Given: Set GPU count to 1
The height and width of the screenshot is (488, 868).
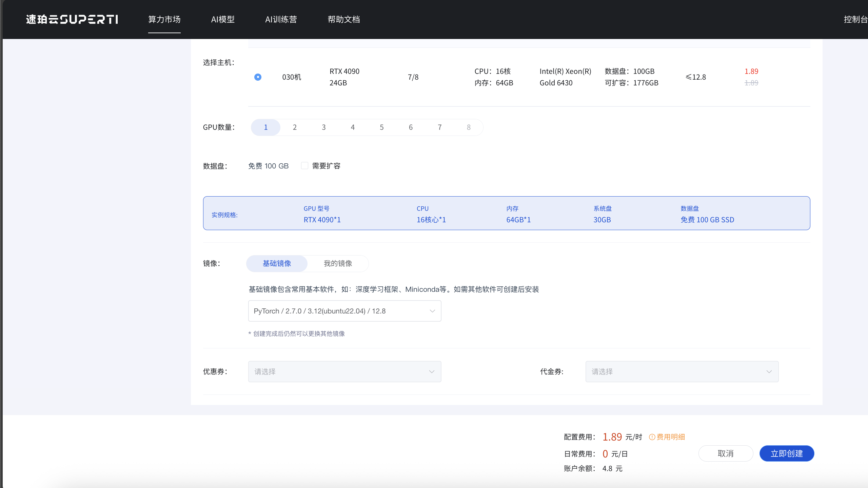Looking at the screenshot, I should [266, 127].
